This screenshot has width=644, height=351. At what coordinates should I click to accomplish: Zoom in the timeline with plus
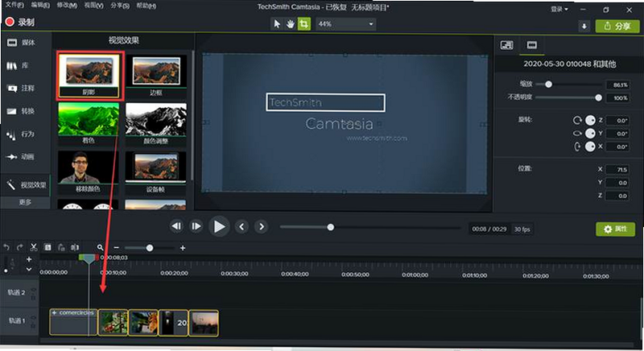(183, 248)
